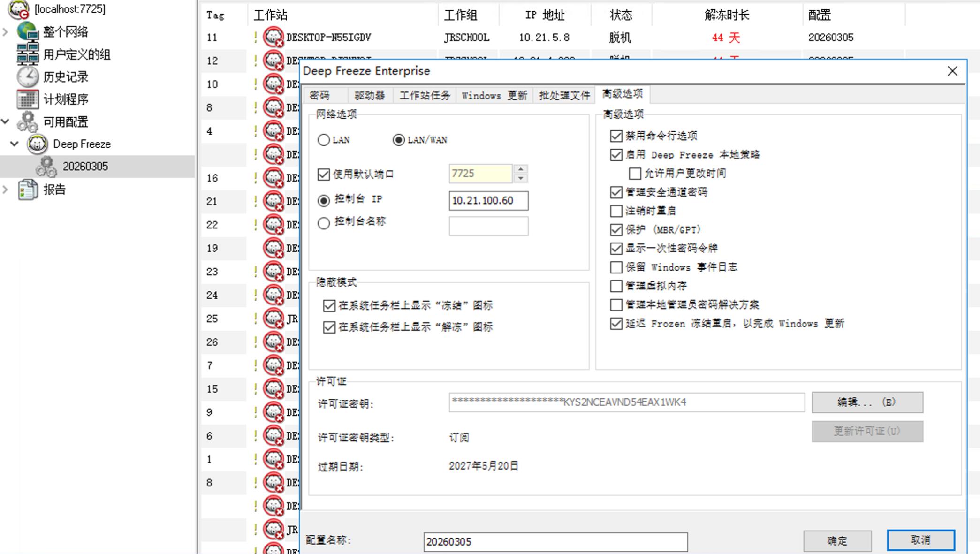Open the 历史记录 clock icon
The width and height of the screenshot is (980, 554).
click(x=27, y=76)
